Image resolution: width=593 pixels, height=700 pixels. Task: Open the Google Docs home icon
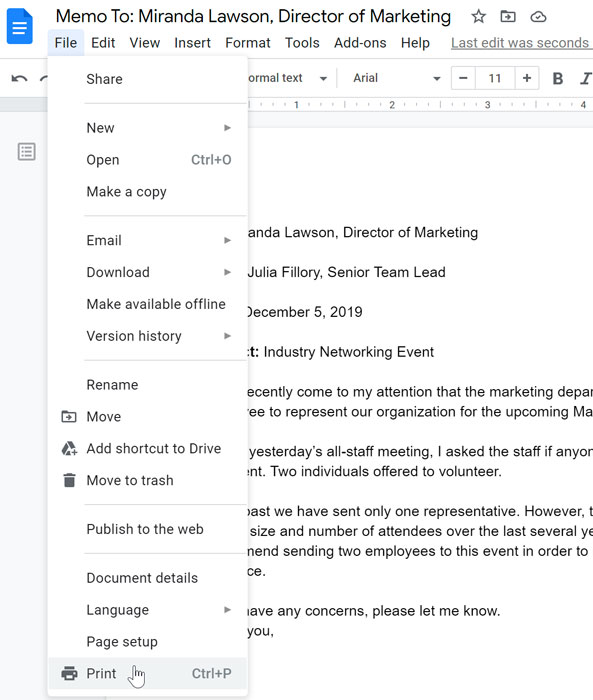click(x=20, y=28)
